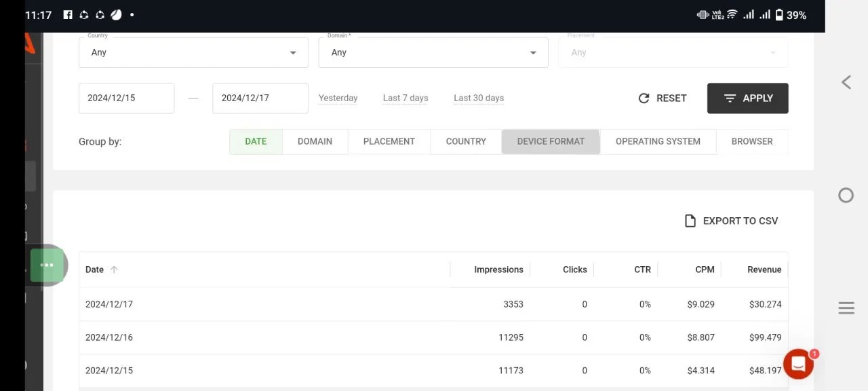868x391 pixels.
Task: Click impressions value 11173
Action: pyautogui.click(x=511, y=371)
